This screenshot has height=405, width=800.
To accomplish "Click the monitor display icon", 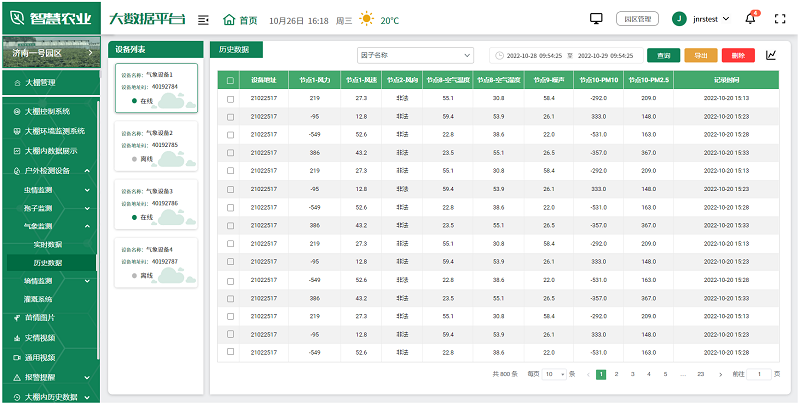I will tap(597, 19).
